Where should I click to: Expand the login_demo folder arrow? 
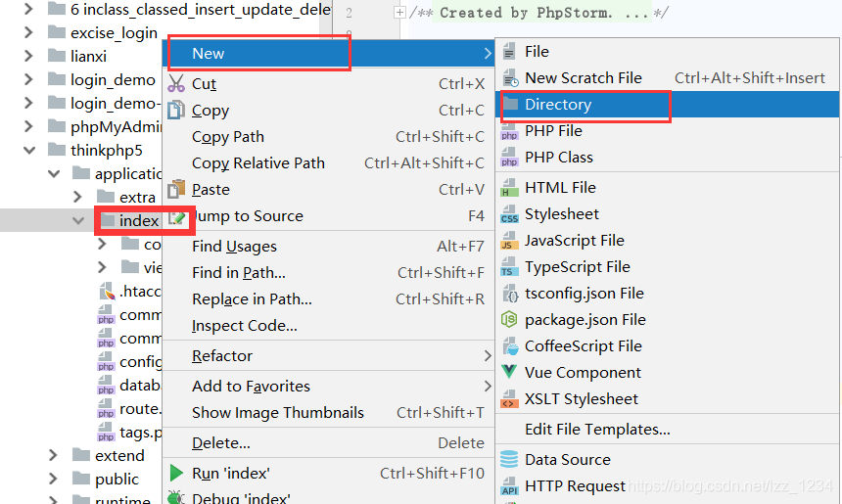coord(28,79)
